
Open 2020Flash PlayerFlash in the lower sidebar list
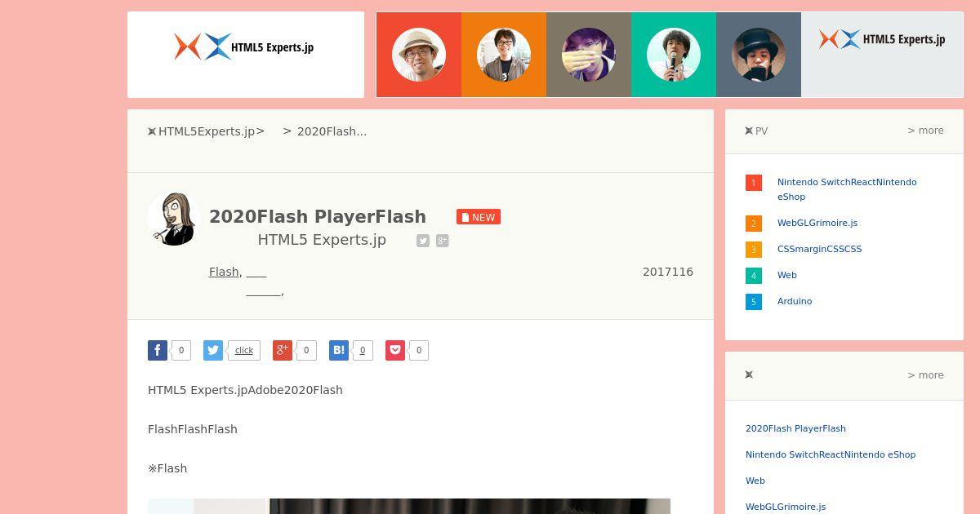[795, 428]
